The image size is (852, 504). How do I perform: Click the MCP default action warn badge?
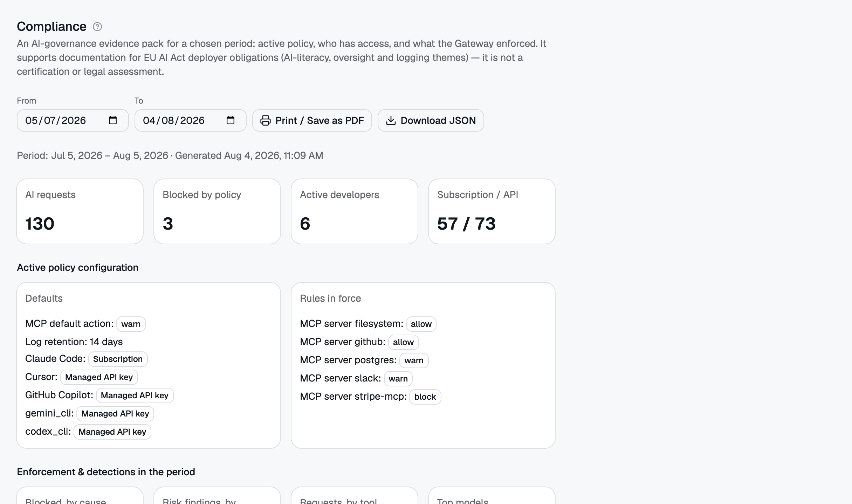[131, 324]
